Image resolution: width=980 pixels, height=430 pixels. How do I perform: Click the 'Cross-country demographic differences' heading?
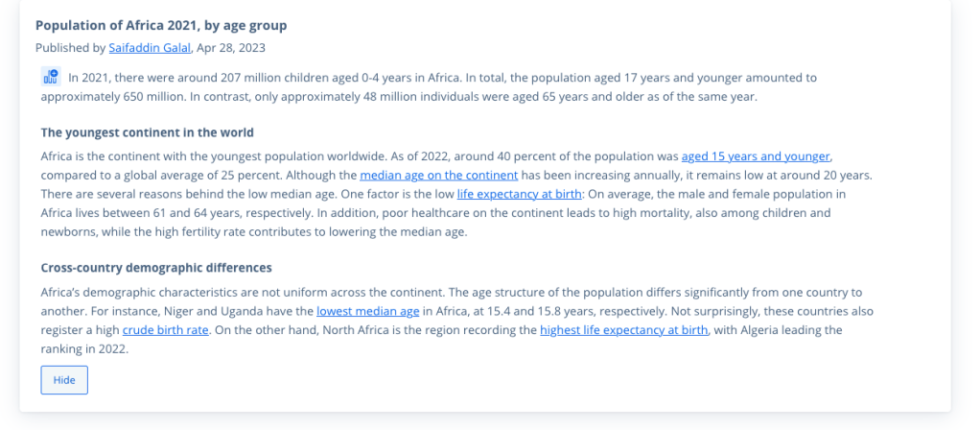(156, 268)
